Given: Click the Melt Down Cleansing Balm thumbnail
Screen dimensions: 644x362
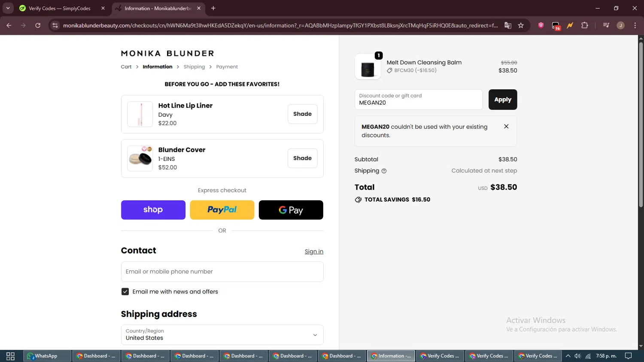Looking at the screenshot, I should pyautogui.click(x=368, y=67).
